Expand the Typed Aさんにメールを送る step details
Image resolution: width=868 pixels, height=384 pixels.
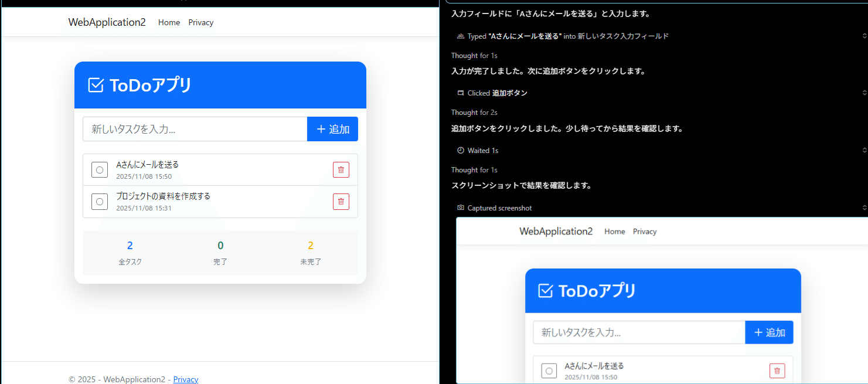click(864, 36)
